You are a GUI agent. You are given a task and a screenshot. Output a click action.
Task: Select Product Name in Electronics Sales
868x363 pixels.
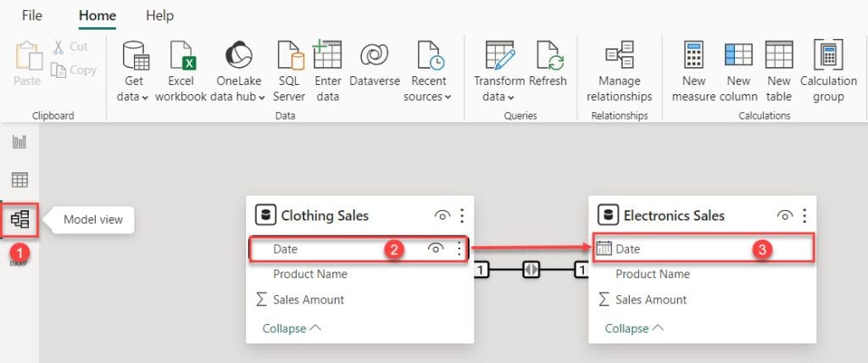(652, 274)
